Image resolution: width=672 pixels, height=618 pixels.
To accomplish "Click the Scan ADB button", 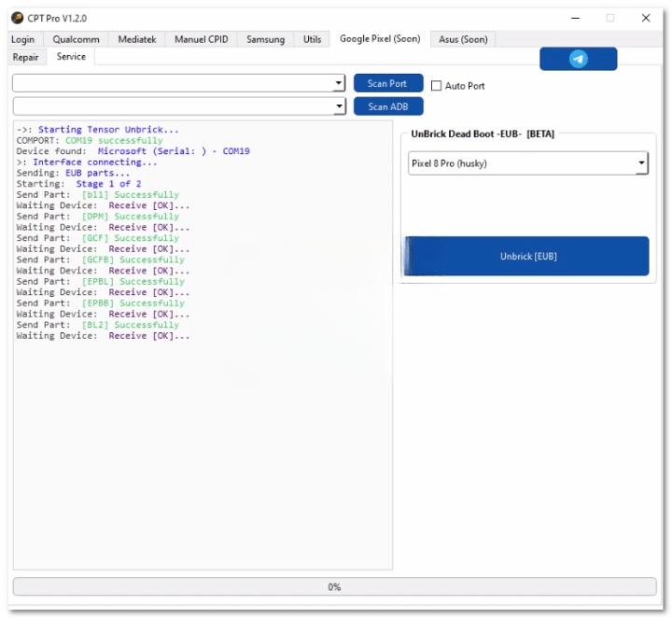I will pos(388,106).
